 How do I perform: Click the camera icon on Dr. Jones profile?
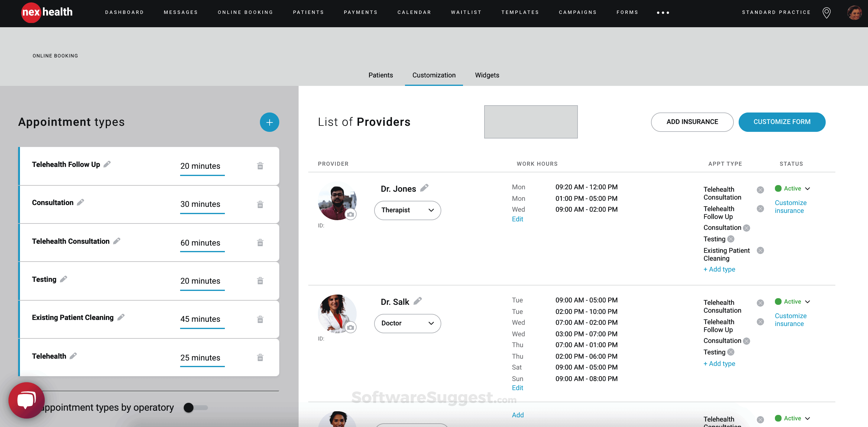[351, 215]
